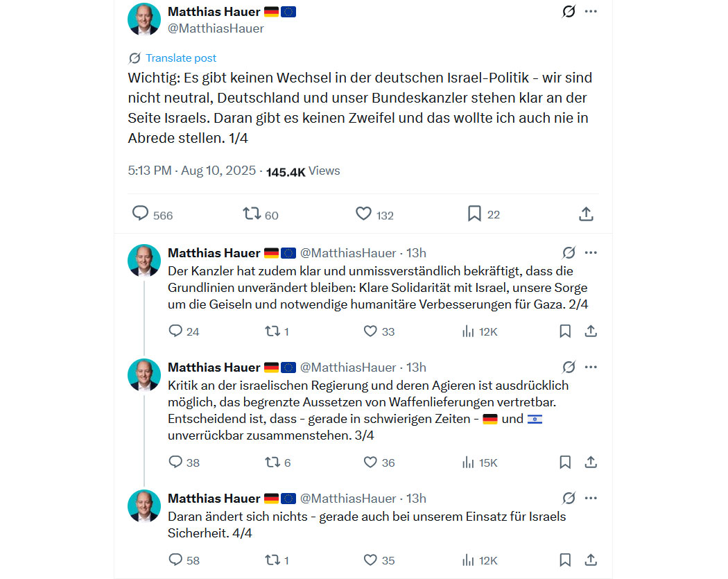The width and height of the screenshot is (728, 579).
Task: Reply to the 2/4 post with 24 replies
Action: 175,331
